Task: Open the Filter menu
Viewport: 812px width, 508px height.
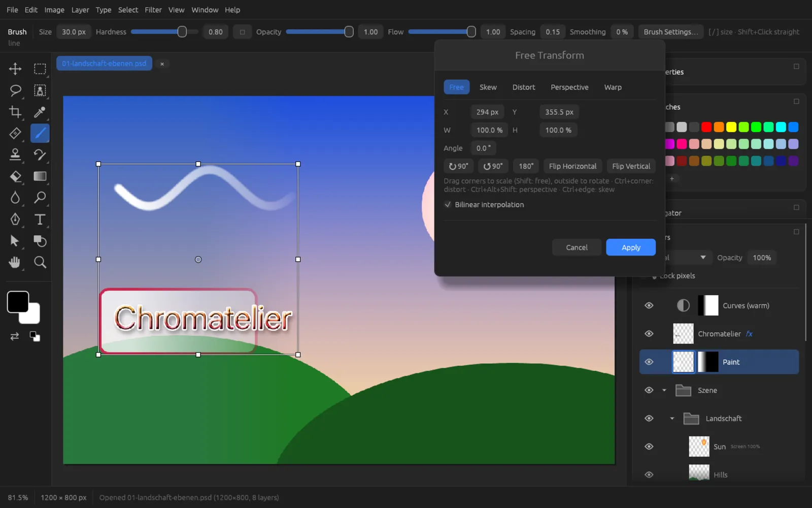Action: point(153,10)
